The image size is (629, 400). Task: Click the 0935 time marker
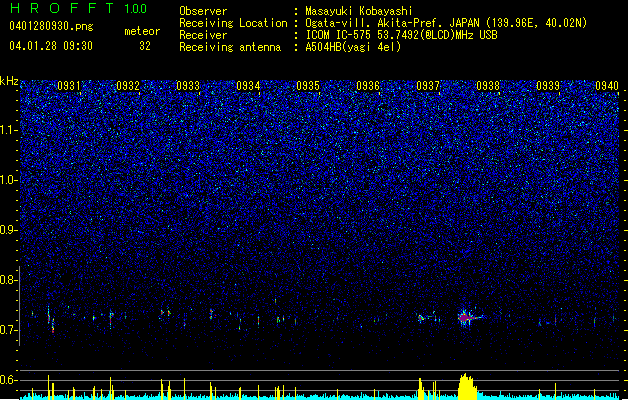point(308,85)
